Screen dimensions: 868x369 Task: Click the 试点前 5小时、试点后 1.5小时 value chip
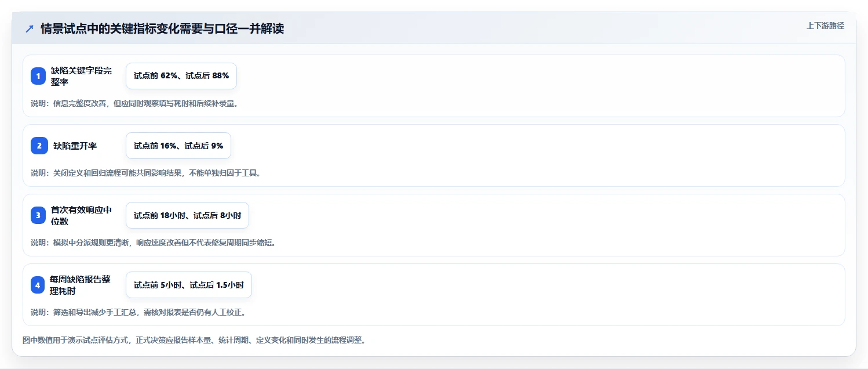[x=189, y=285]
